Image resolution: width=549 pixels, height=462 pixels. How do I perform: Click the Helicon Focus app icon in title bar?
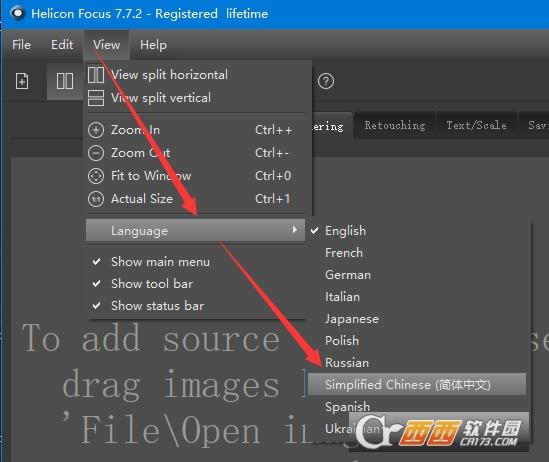click(x=17, y=13)
